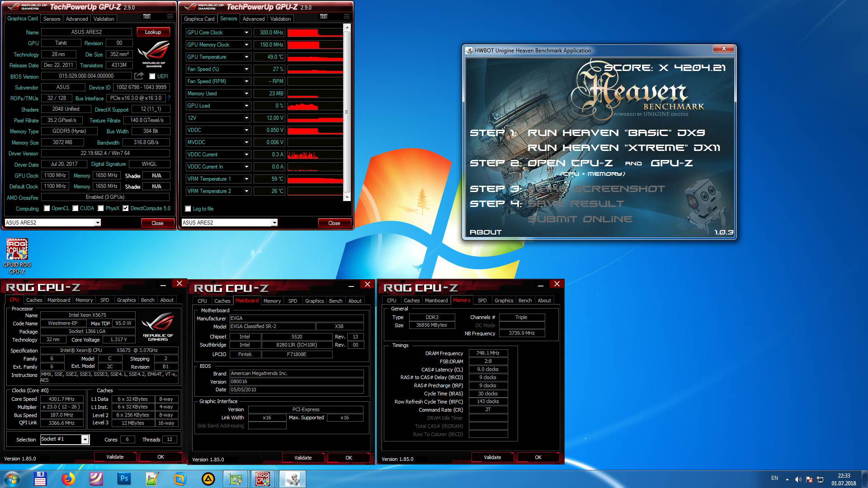Click OK in the middle CPU-Z window

pyautogui.click(x=349, y=458)
